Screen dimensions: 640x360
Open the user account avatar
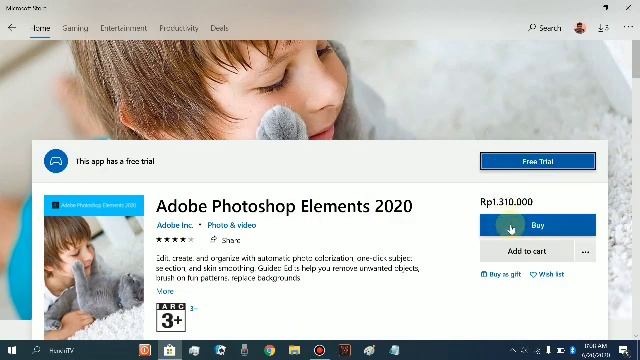(580, 28)
